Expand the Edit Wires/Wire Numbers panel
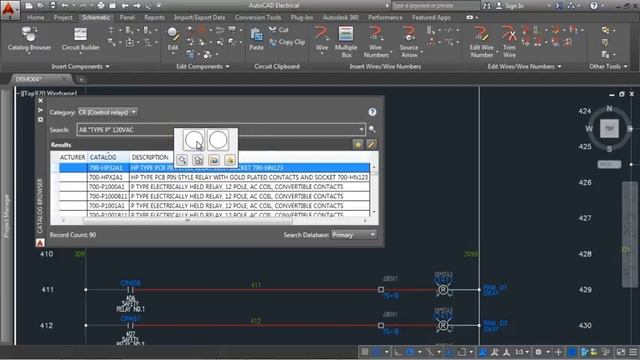The width and height of the screenshot is (640, 360). coord(524,67)
